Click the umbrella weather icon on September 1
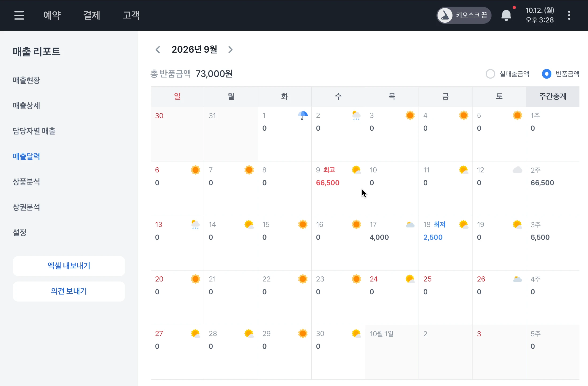The height and width of the screenshot is (386, 588). [303, 115]
